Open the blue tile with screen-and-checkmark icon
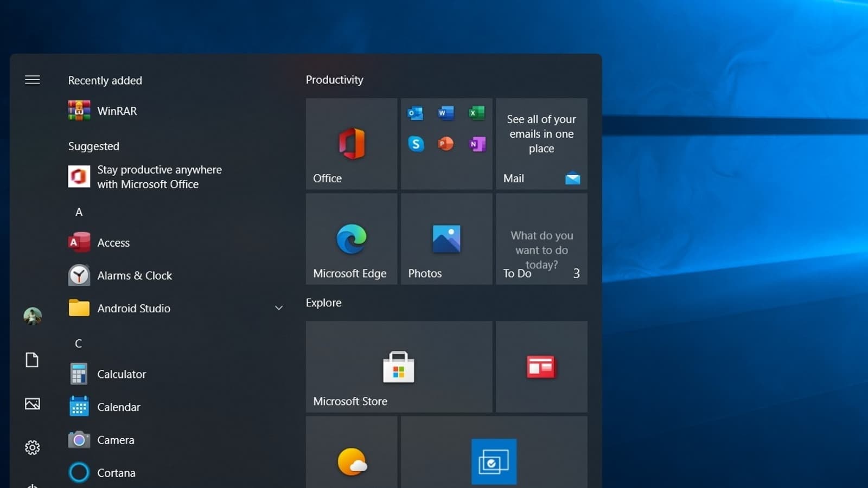The width and height of the screenshot is (868, 488). click(x=494, y=452)
